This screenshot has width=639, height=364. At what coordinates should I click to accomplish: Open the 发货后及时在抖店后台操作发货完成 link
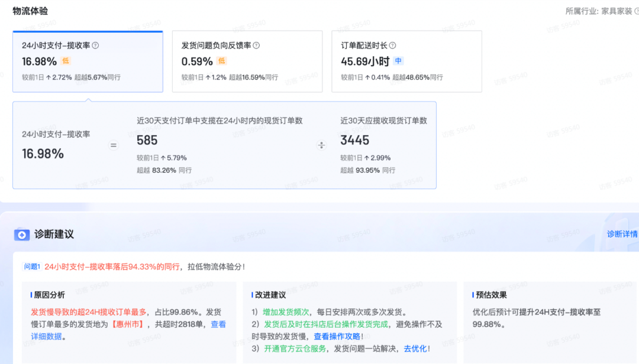(x=327, y=324)
